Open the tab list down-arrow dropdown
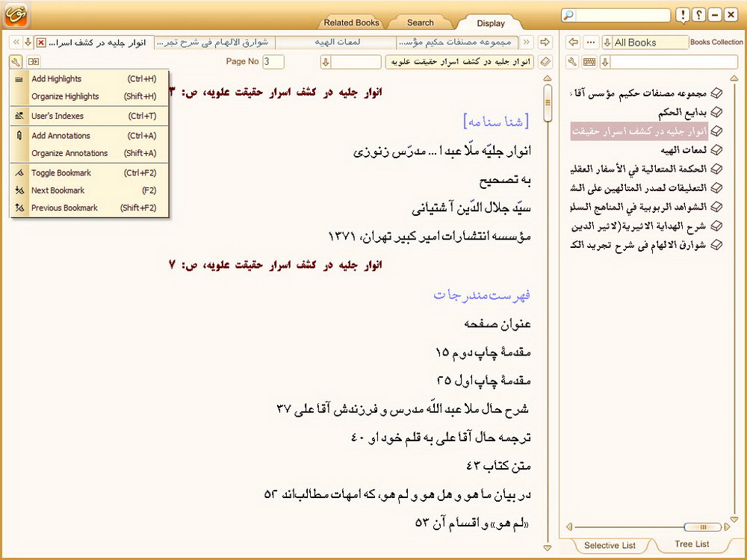 click(28, 43)
